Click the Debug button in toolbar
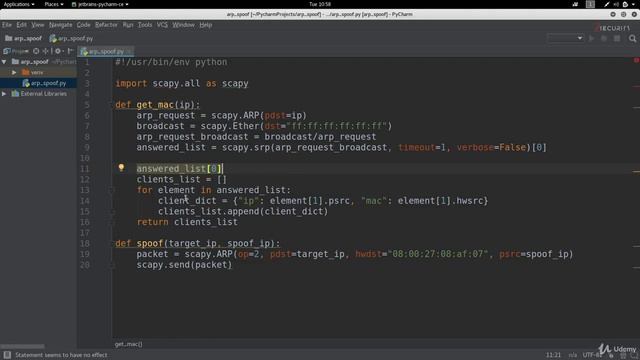Image resolution: width=640 pixels, height=360 pixels. (x=604, y=38)
